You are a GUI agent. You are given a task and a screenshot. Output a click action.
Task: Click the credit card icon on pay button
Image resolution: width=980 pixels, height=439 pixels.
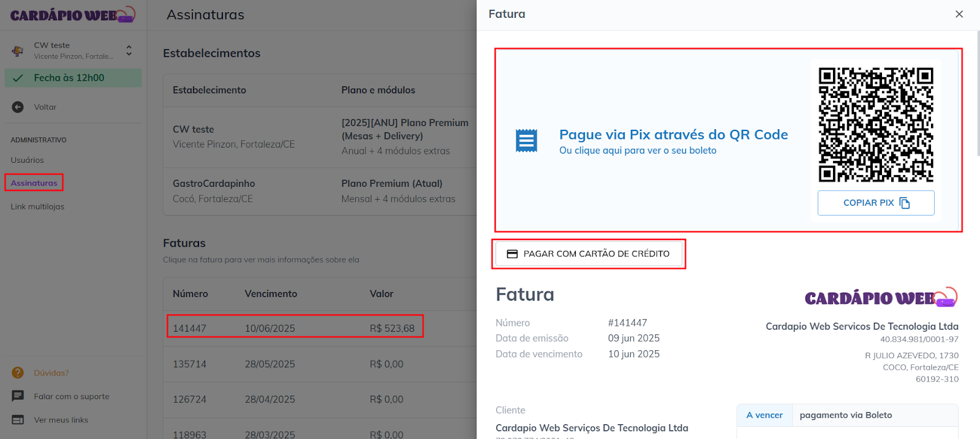(512, 254)
